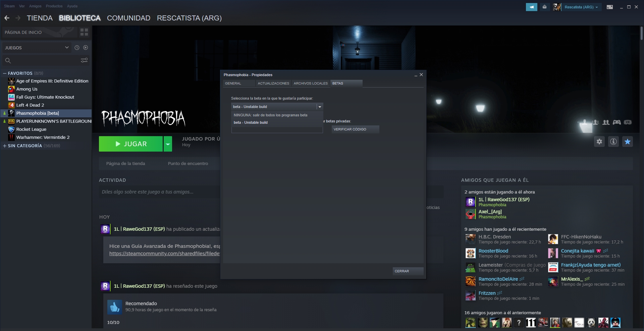Screen dimensions: 644x331
Task: Click the ready-to-play filter icon
Action: (86, 48)
